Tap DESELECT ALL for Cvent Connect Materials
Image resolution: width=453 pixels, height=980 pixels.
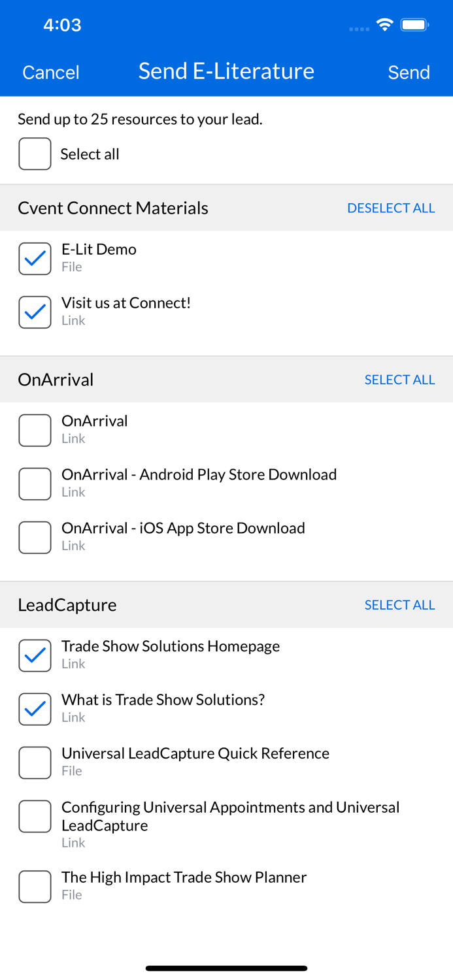click(391, 208)
